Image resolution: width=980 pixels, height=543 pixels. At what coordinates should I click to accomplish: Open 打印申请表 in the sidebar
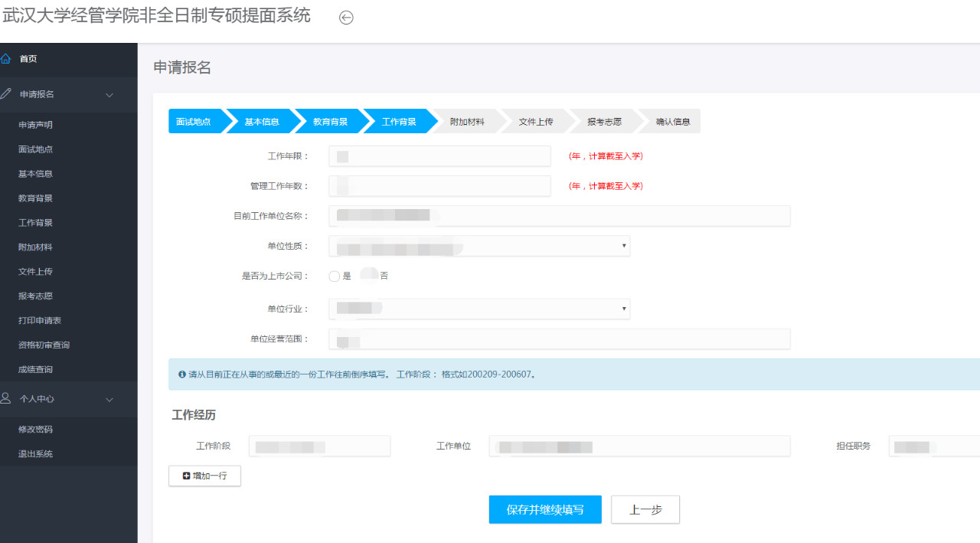click(x=40, y=320)
